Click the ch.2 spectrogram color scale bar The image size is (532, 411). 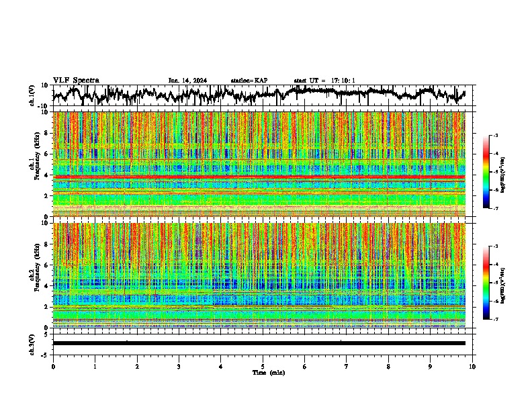[486, 283]
